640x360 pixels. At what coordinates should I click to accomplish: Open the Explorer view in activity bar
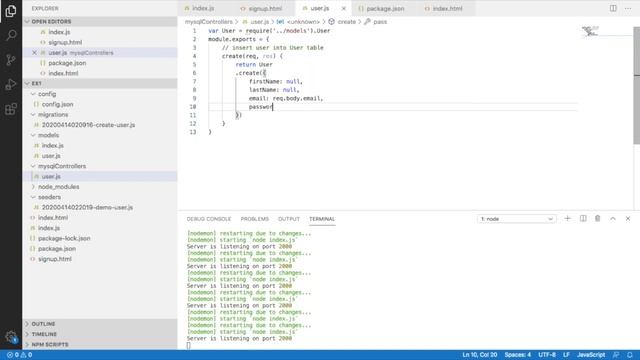(11, 11)
